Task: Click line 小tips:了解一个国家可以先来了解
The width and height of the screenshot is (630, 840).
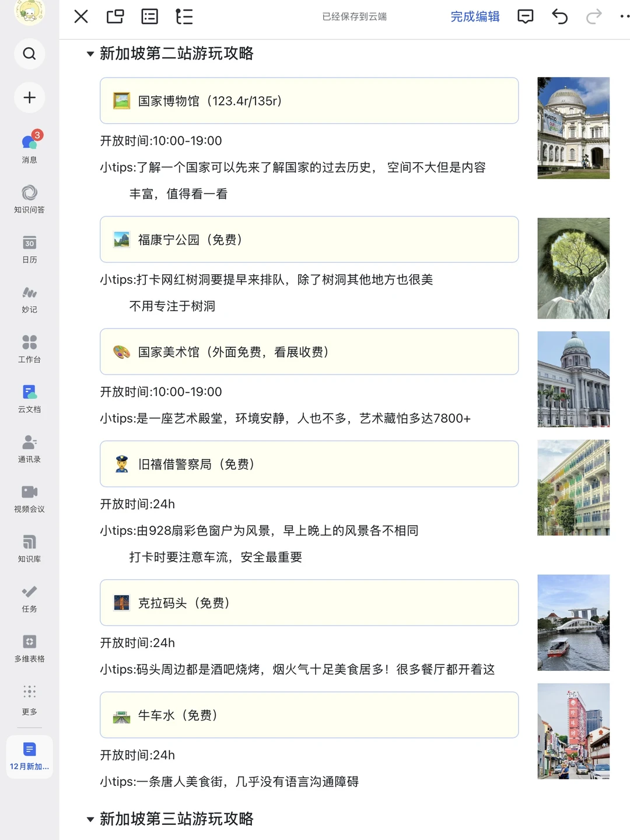Action: [293, 167]
